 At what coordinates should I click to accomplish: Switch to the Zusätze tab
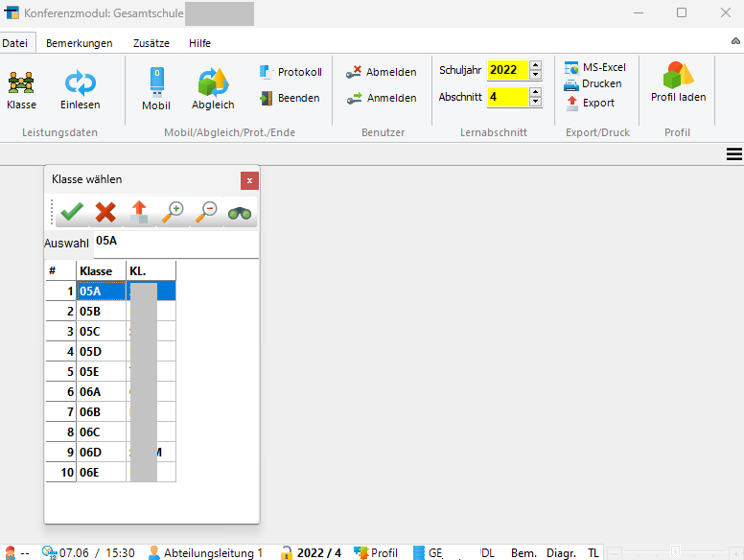point(151,43)
